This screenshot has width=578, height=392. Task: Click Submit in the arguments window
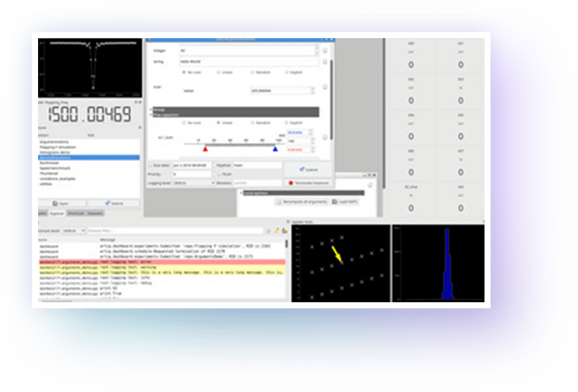(308, 170)
